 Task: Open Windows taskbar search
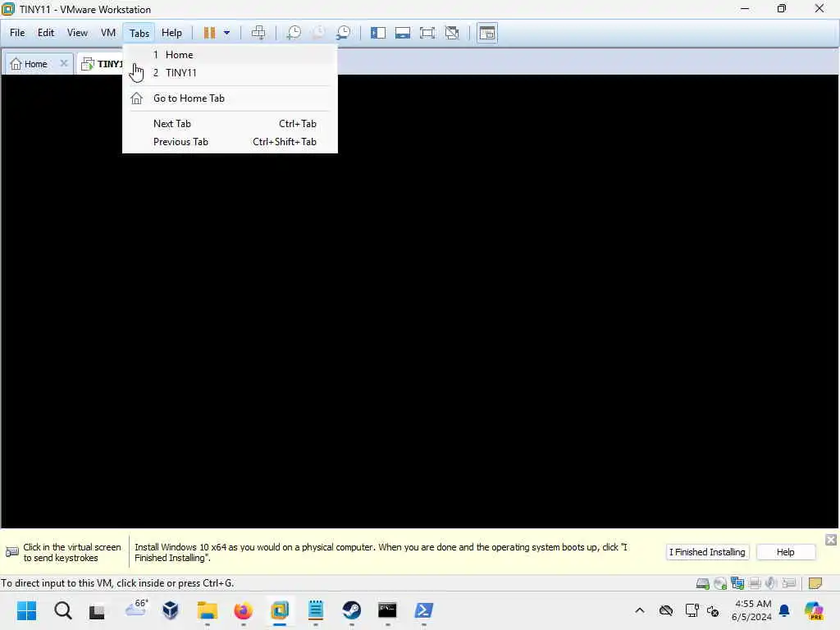coord(62,610)
